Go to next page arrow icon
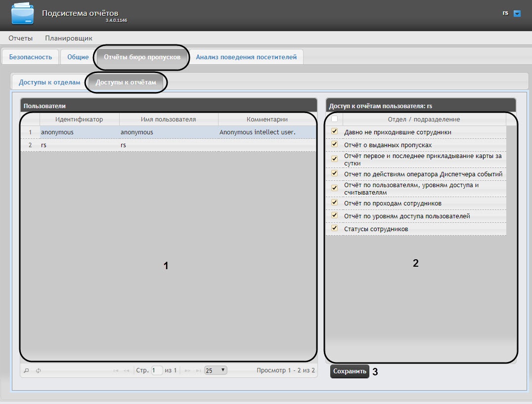Screen dimensions: 532x404 (x=187, y=371)
